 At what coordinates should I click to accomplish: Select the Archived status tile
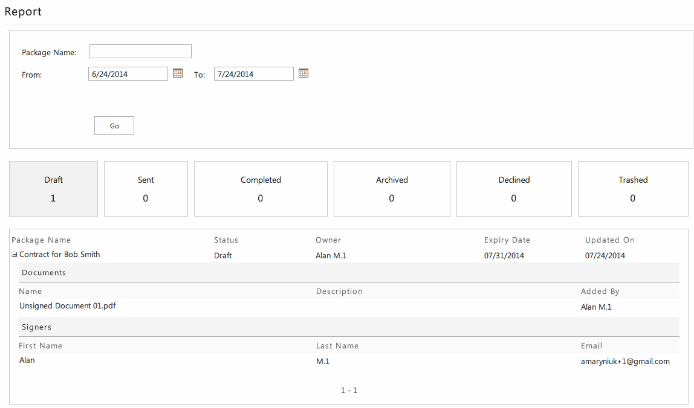[391, 189]
